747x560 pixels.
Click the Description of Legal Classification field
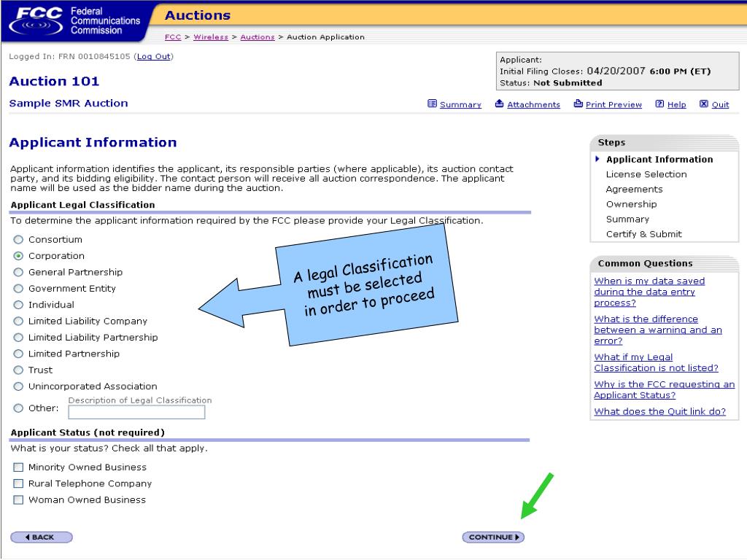136,412
